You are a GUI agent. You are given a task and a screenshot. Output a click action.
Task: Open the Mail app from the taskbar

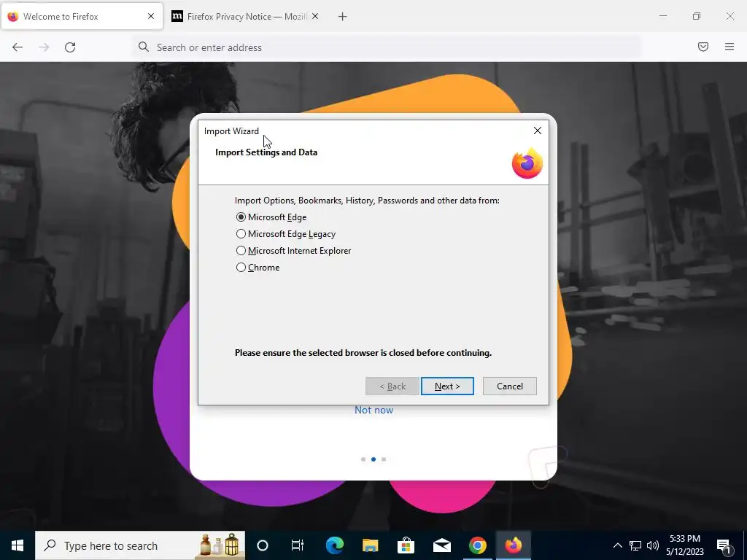click(x=441, y=545)
